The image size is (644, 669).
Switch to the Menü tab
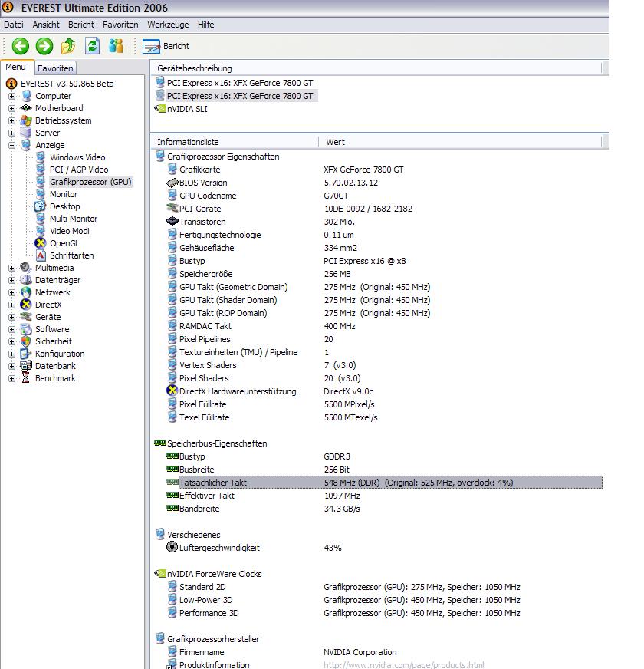pos(16,67)
